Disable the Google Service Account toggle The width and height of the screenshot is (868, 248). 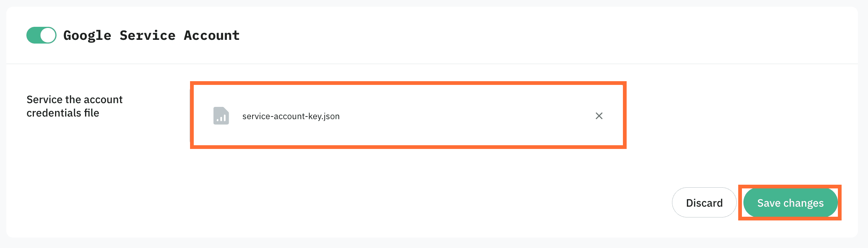pos(41,35)
